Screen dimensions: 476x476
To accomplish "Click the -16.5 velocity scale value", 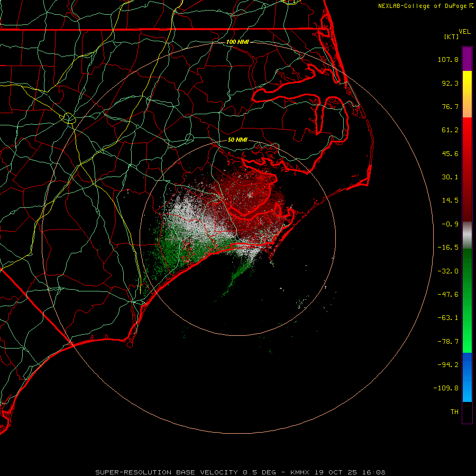I will tap(448, 248).
